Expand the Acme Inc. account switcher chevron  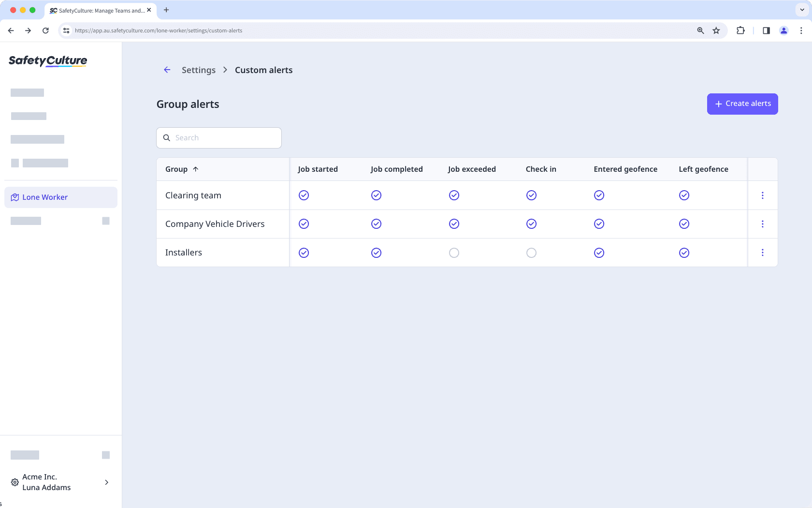(106, 482)
